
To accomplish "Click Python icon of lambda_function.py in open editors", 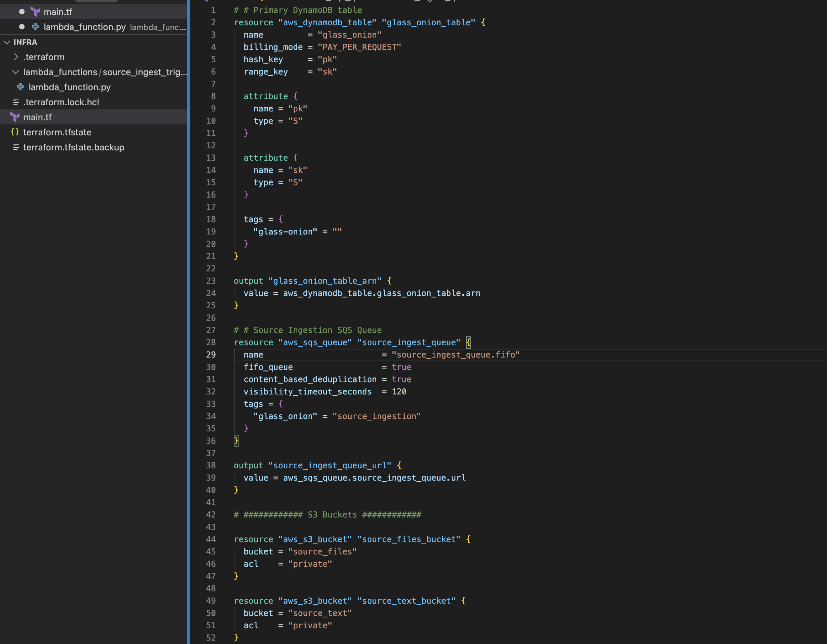I will pyautogui.click(x=35, y=27).
